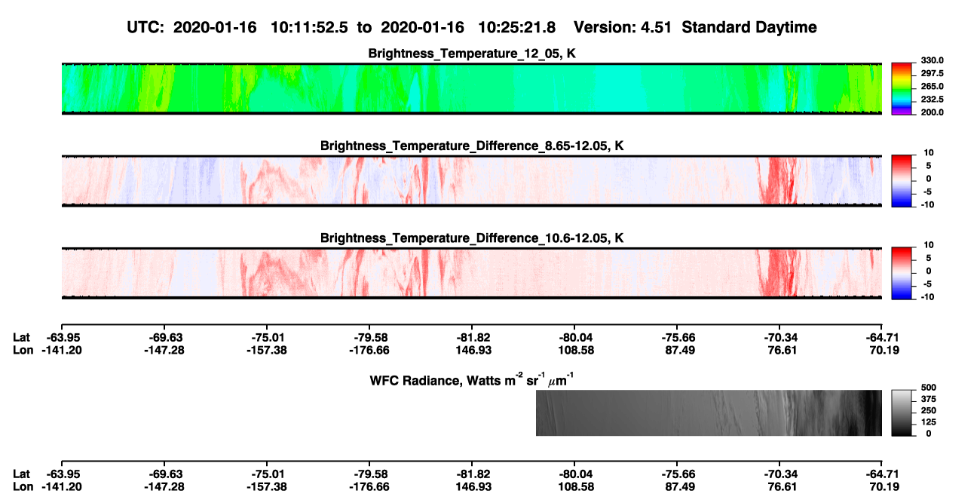Click latitude -64.71 on the axis below WFC panel
This screenshot has width=980, height=503.
882,474
